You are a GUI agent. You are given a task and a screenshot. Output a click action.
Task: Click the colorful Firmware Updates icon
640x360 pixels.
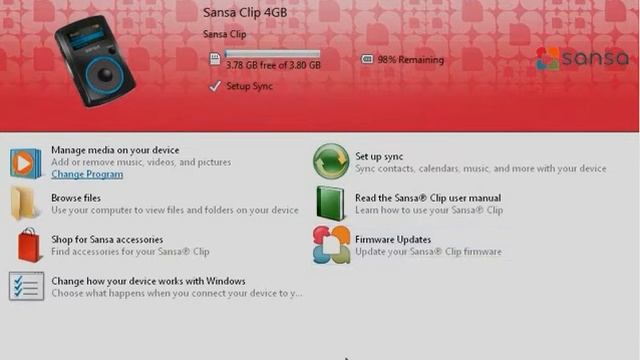click(331, 245)
